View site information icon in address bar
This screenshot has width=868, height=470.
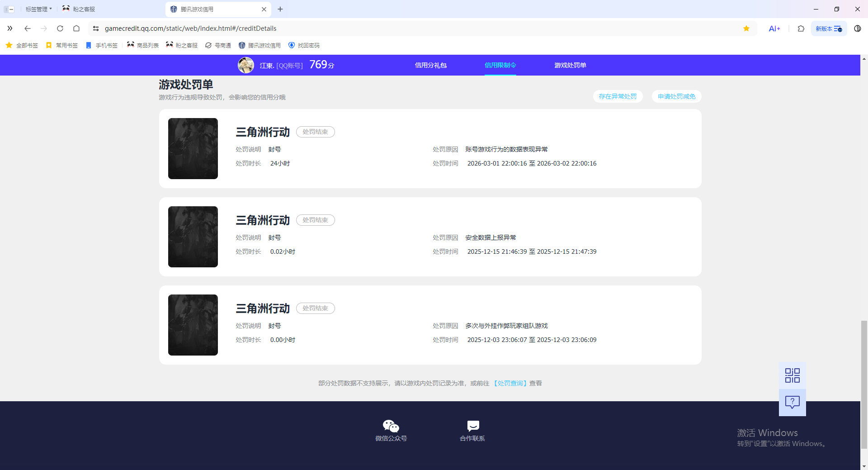coord(96,28)
